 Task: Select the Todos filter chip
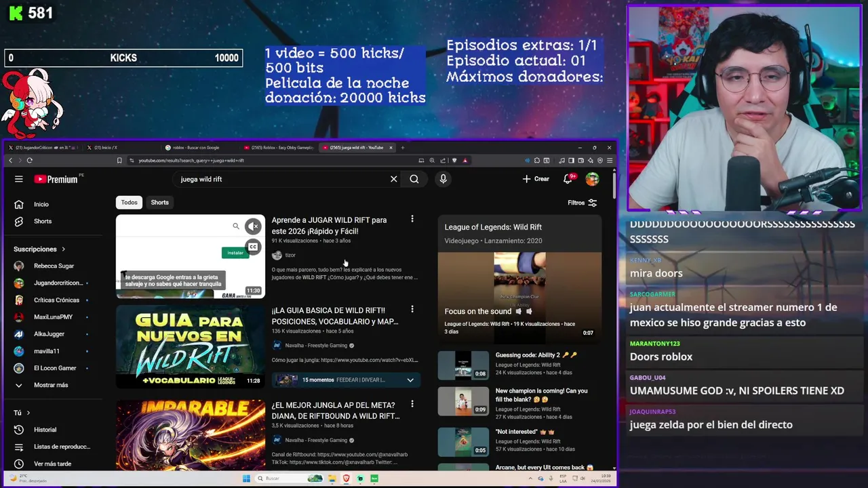click(x=129, y=202)
